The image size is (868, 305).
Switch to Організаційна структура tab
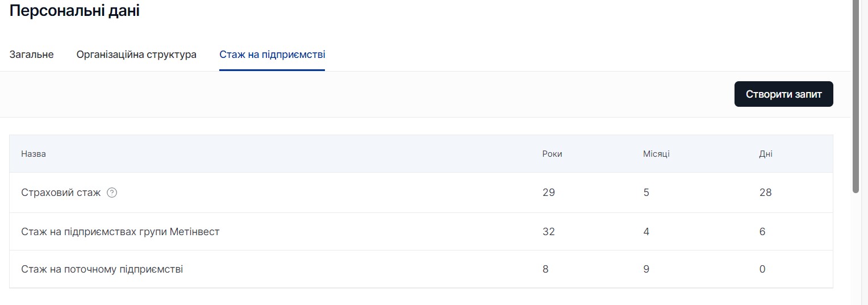[x=136, y=55]
